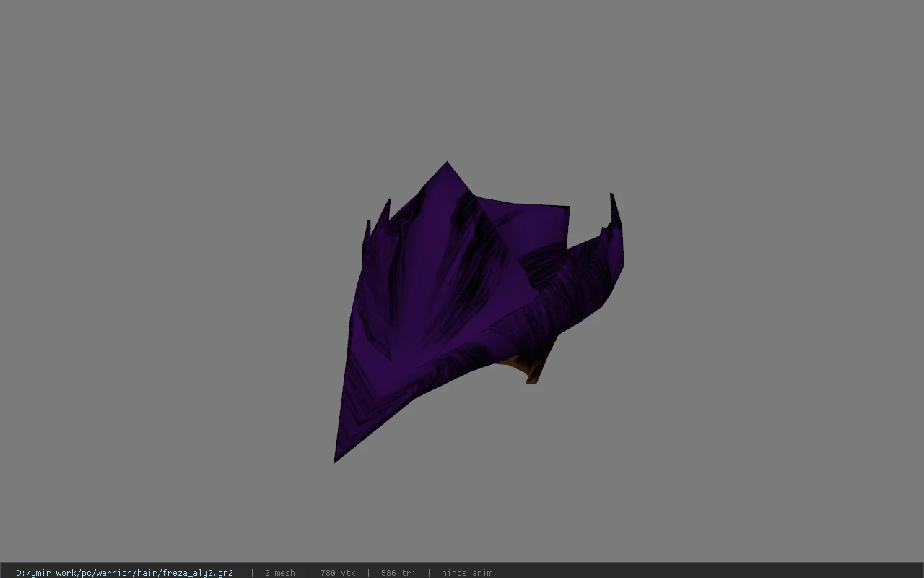
Task: Click the "2 mesh" status entry
Action: (279, 573)
